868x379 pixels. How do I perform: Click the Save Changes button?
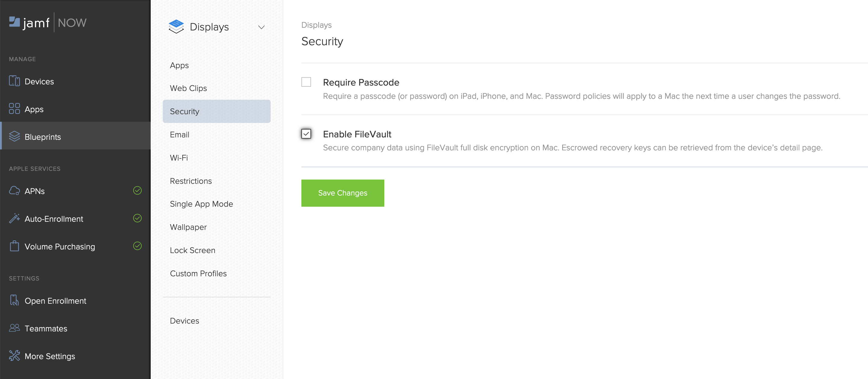point(342,193)
